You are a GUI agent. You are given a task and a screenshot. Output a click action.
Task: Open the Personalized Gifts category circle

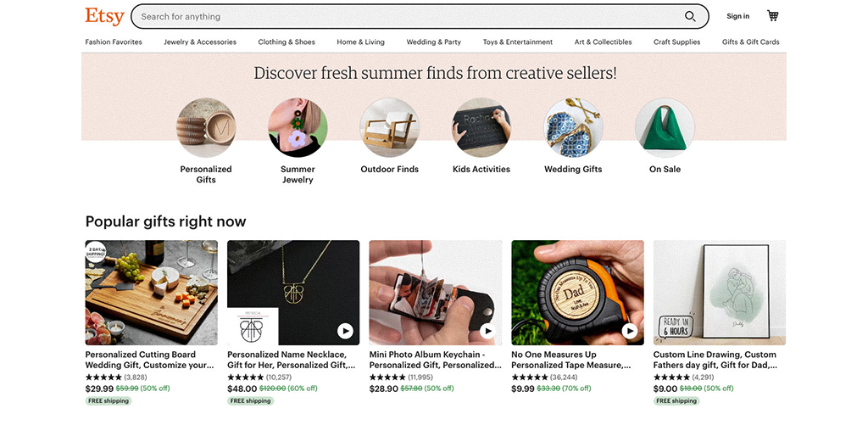tap(206, 128)
